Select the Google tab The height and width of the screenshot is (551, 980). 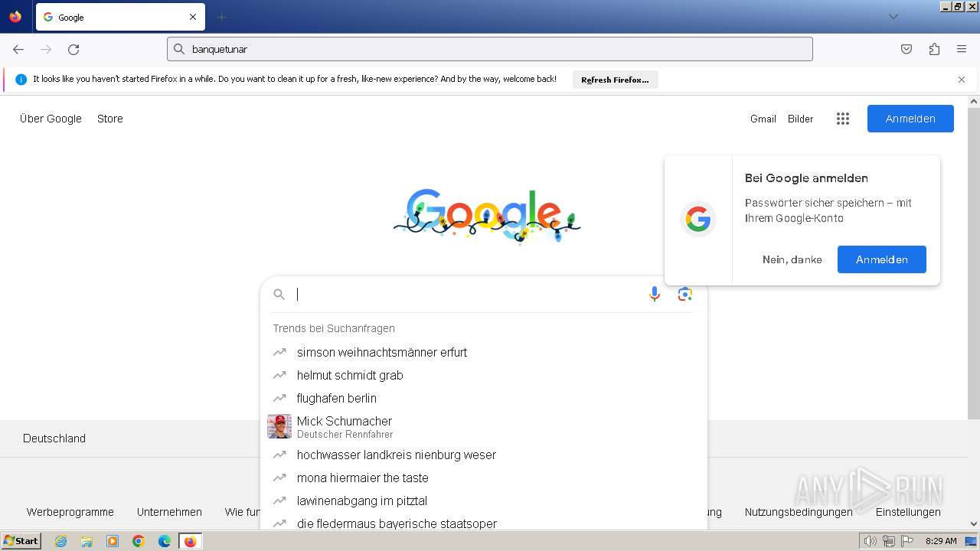(120, 17)
